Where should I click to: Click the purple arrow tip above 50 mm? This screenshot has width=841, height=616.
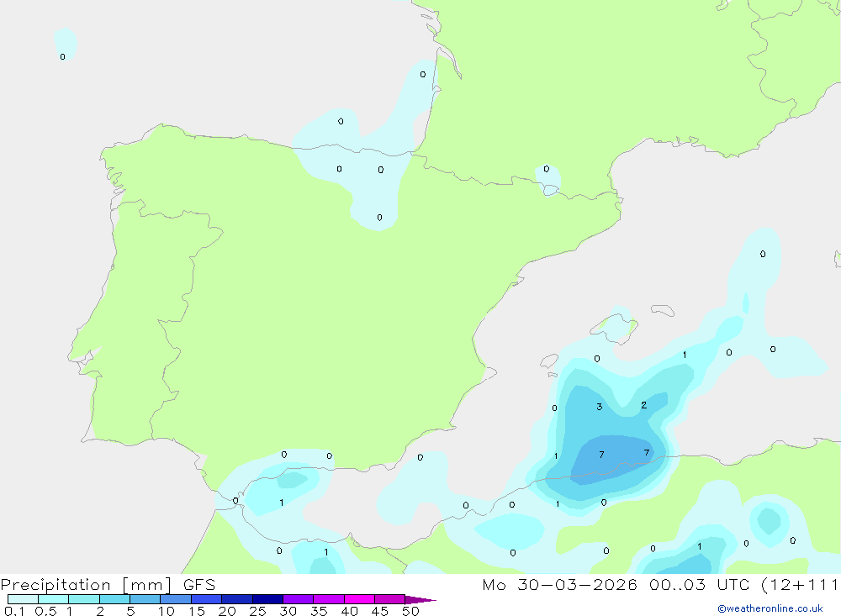point(420,600)
